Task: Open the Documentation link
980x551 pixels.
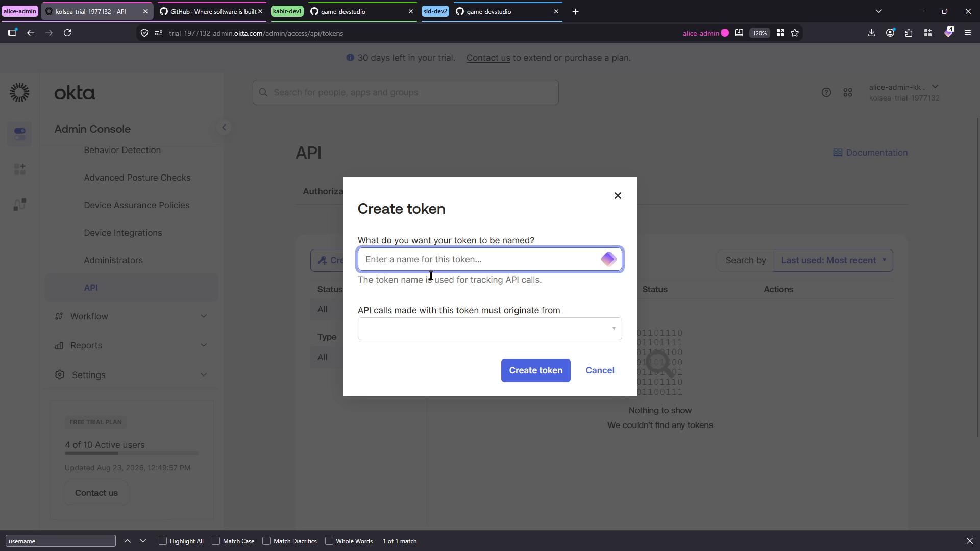Action: (x=870, y=153)
